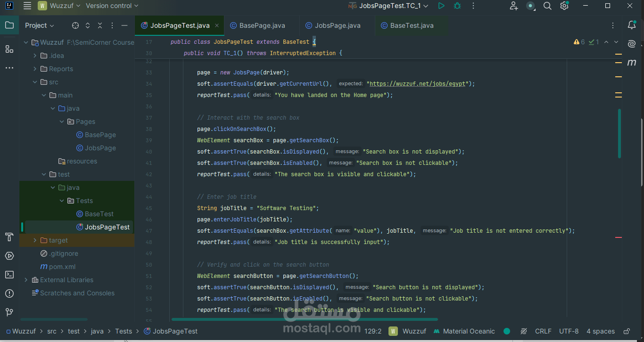Go to previous highlighted error arrow
Image resolution: width=644 pixels, height=342 pixels.
[606, 42]
